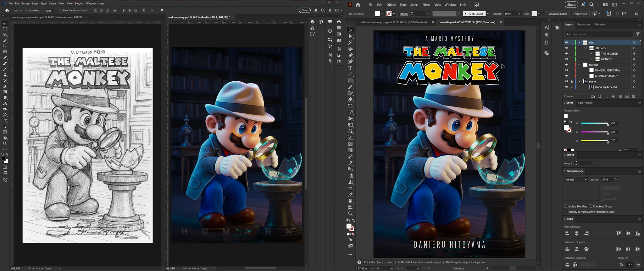This screenshot has height=271, width=644.
Task: Select the Photoshop Horizontal Type tool
Action: 5,121
